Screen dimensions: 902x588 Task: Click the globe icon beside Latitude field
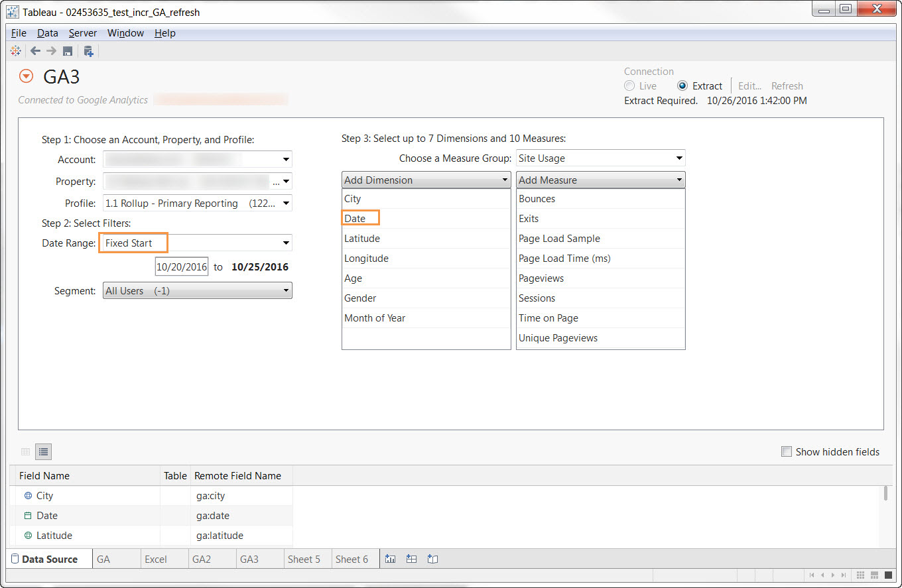click(28, 535)
